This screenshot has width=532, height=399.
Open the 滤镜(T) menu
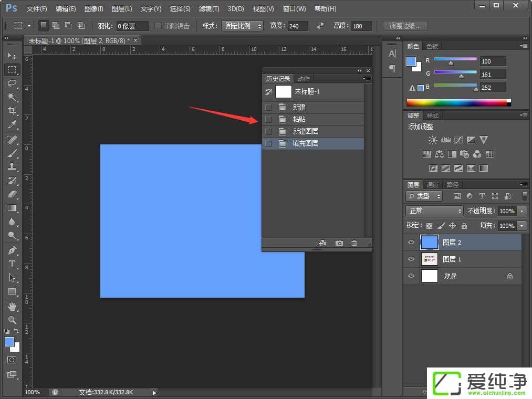pos(209,9)
